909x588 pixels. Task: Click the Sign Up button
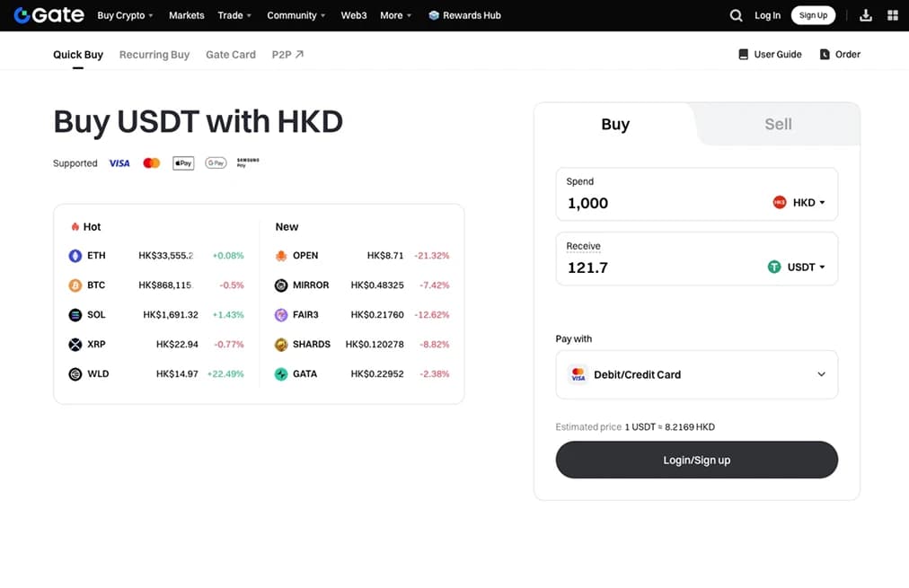pos(813,15)
